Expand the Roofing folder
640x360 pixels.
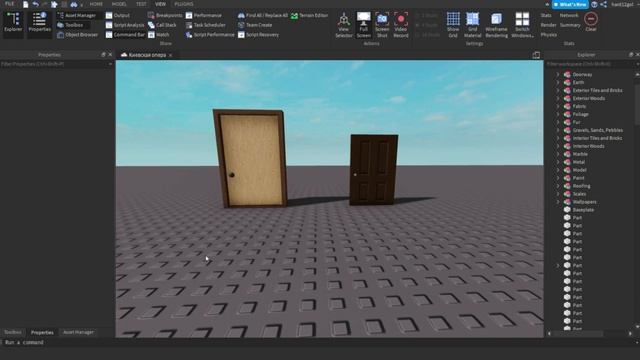tap(558, 186)
